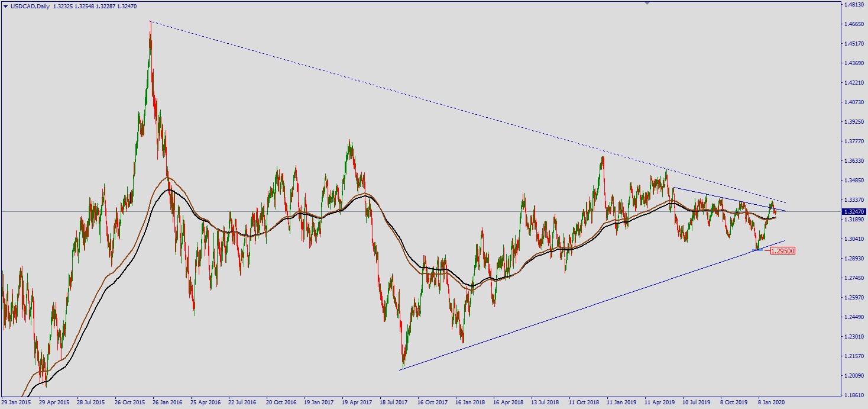Click the 16 Jan 2018 date on time axis
The image size is (868, 409).
coord(471,402)
